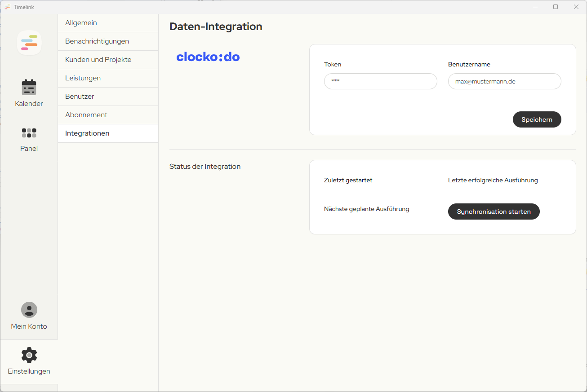The image size is (587, 392).
Task: Click Letzte erfolgreiche Ausführung label
Action: [493, 181]
